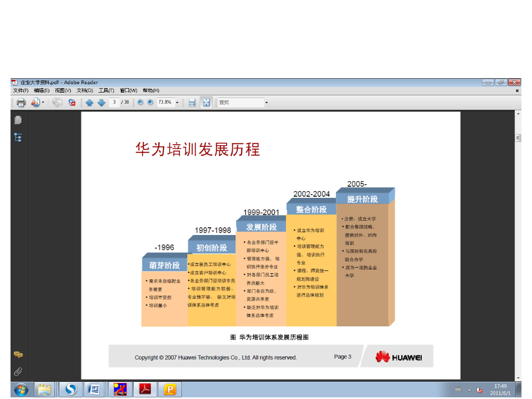The height and width of the screenshot is (399, 532).
Task: Open the 编辑(E) menu
Action: (x=42, y=90)
